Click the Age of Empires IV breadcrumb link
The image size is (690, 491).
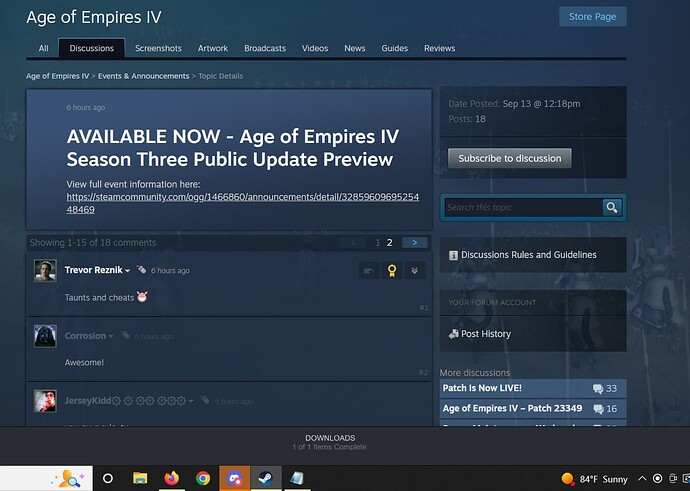57,76
